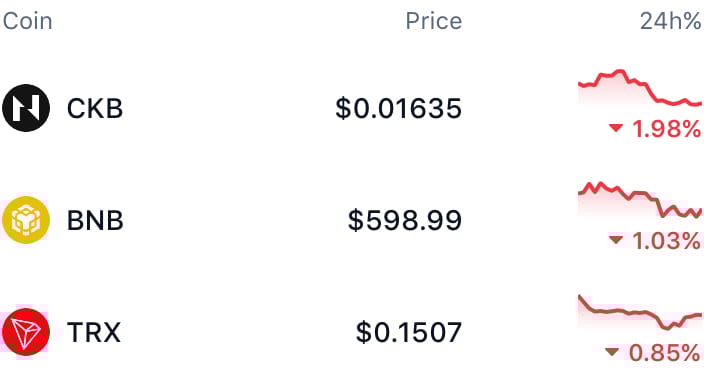Click the TRX price $0.1507
Viewport: 704px width, 375px height.
pos(409,332)
